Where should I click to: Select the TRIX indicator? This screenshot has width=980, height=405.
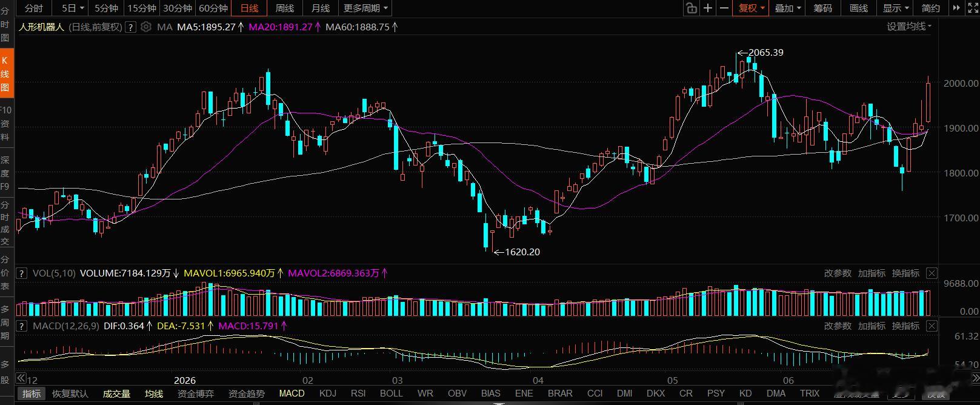click(810, 393)
